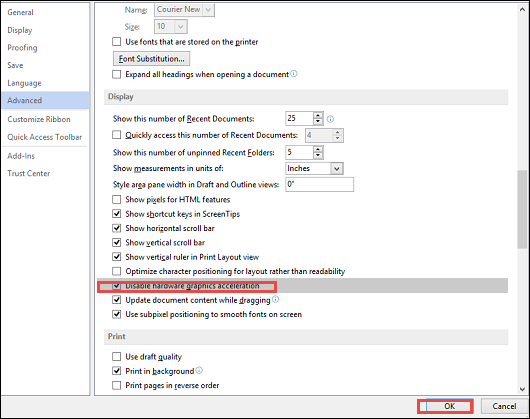Click Style area pane width field
The height and width of the screenshot is (419, 530).
click(x=319, y=184)
